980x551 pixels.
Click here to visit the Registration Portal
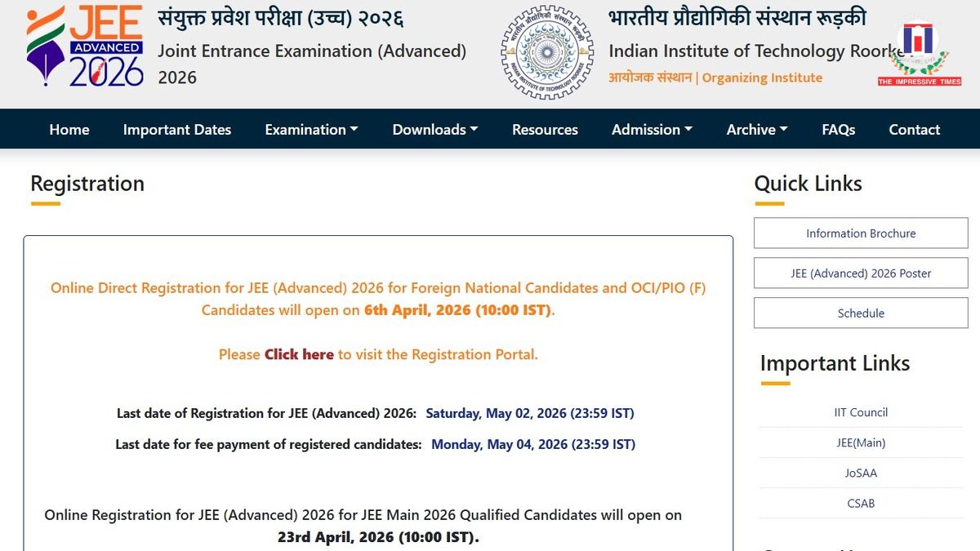pyautogui.click(x=298, y=354)
